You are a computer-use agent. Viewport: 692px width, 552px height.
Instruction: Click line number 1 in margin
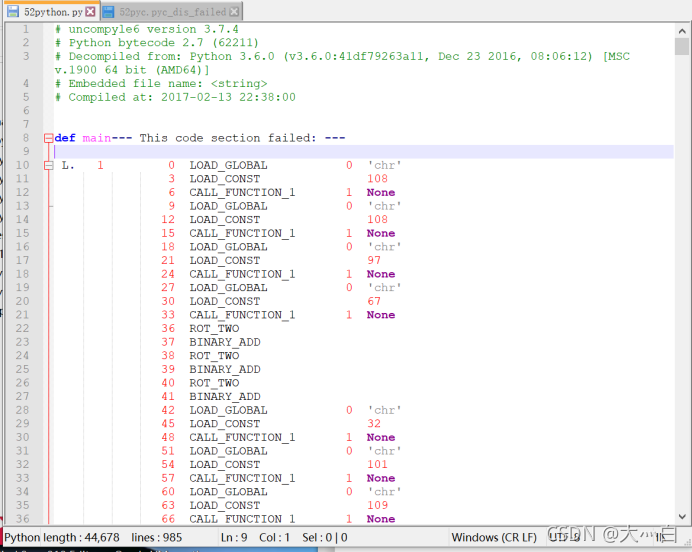coord(26,29)
